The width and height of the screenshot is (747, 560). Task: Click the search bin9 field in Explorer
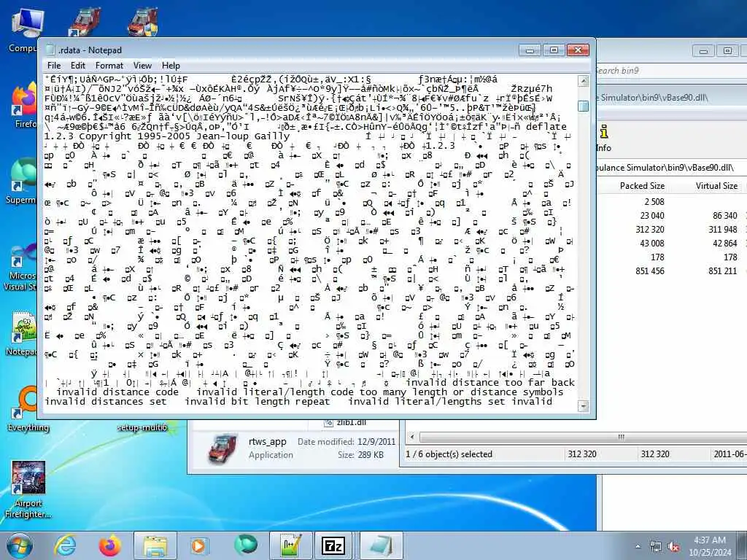(x=671, y=71)
